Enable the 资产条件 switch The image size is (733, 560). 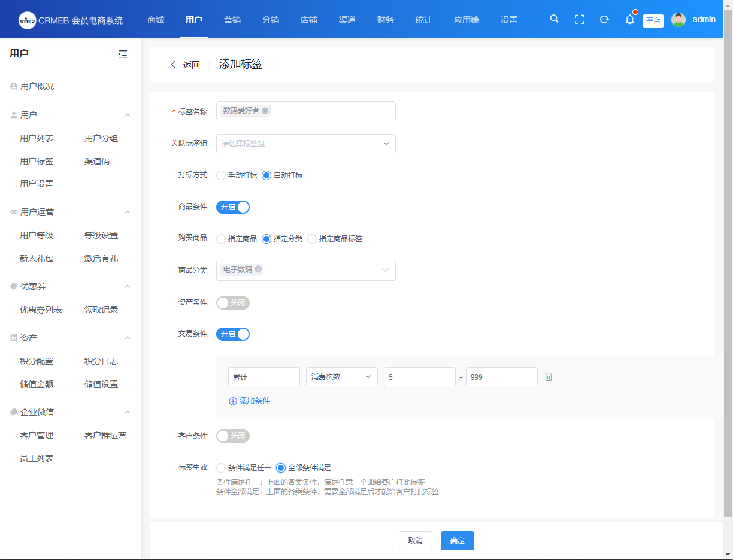pyautogui.click(x=233, y=303)
